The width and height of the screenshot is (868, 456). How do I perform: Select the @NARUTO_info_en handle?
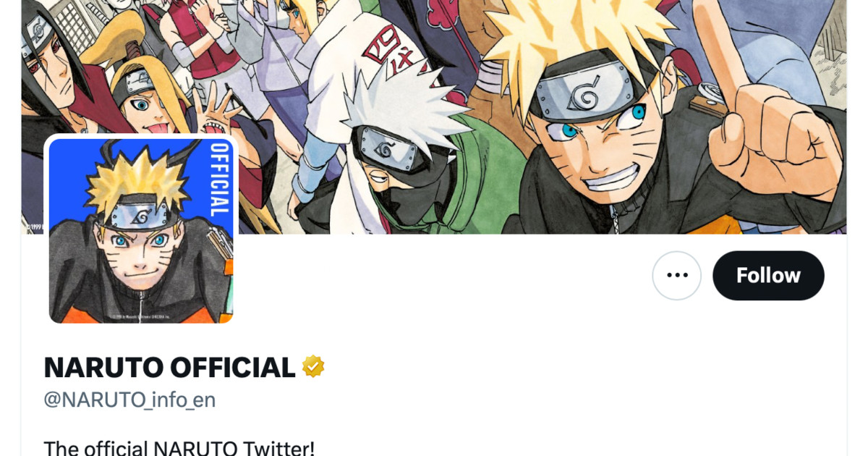click(129, 400)
